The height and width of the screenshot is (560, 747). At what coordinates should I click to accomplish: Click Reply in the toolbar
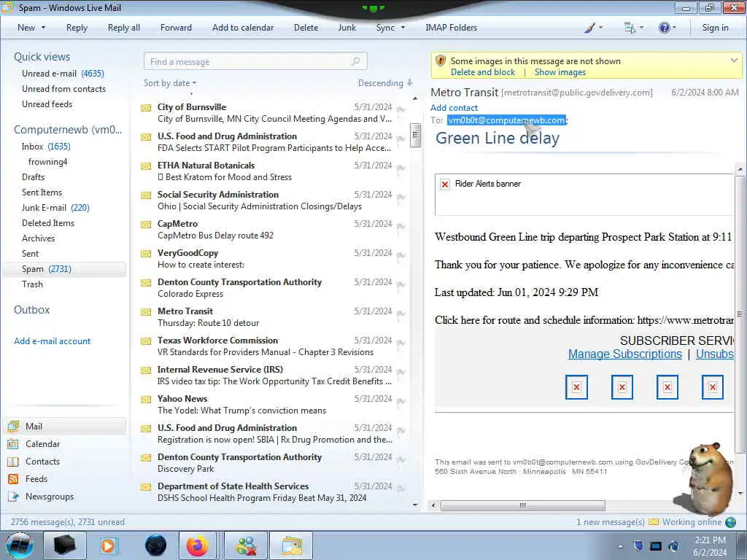[x=77, y=28]
